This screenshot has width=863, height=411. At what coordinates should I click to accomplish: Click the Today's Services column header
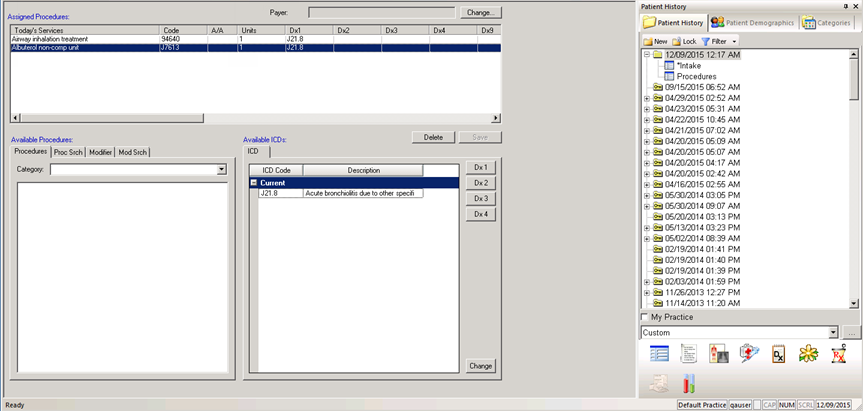coord(85,30)
